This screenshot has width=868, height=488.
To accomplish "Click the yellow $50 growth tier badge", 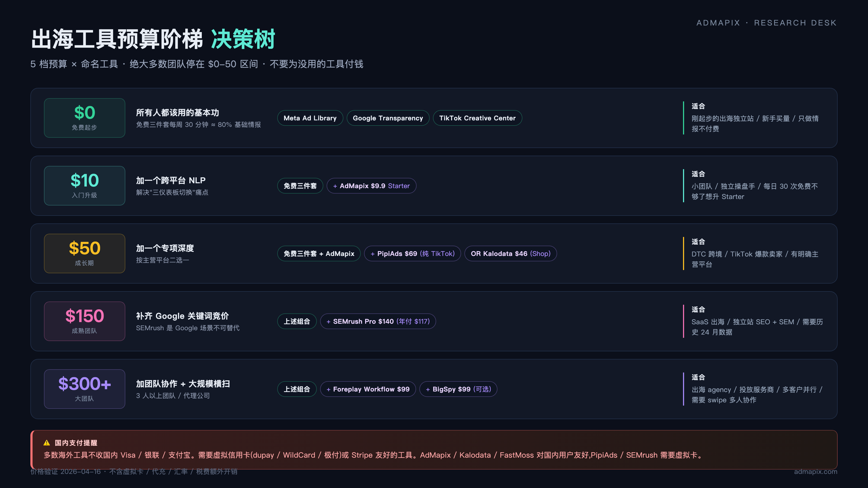I will pyautogui.click(x=84, y=253).
